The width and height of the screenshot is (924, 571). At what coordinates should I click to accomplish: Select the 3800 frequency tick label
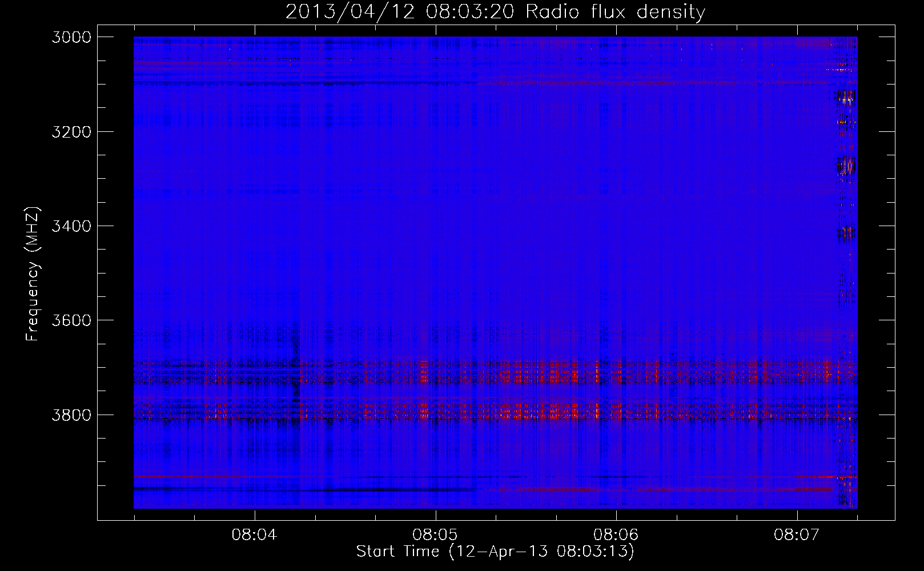(x=71, y=415)
